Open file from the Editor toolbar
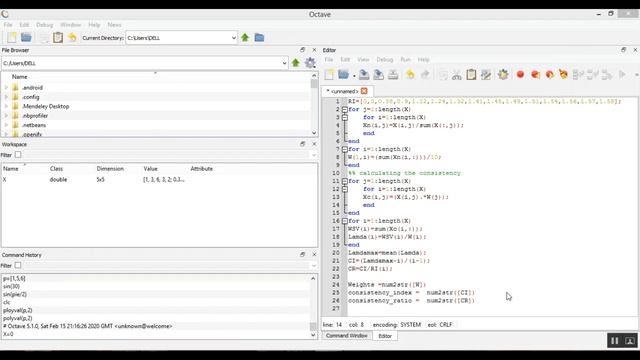This screenshot has width=640, height=360. (x=344, y=74)
